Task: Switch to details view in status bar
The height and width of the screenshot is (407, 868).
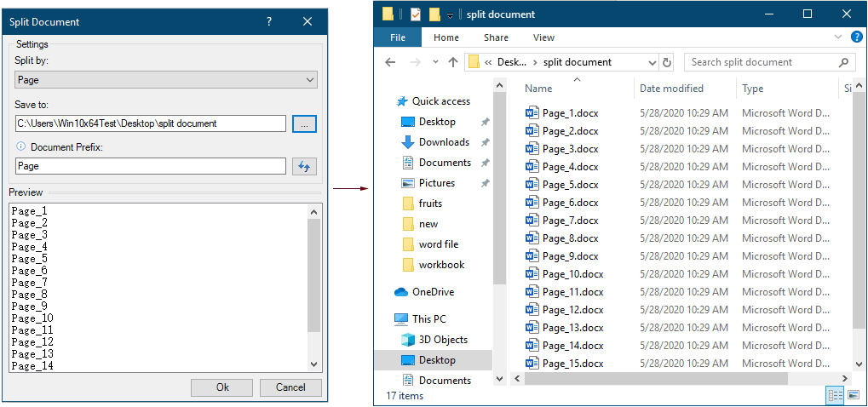Action: 834,396
